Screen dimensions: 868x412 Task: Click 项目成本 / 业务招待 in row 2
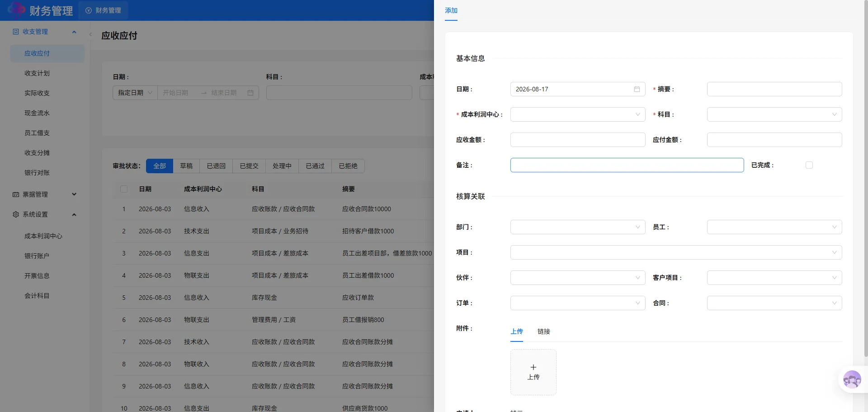(280, 231)
